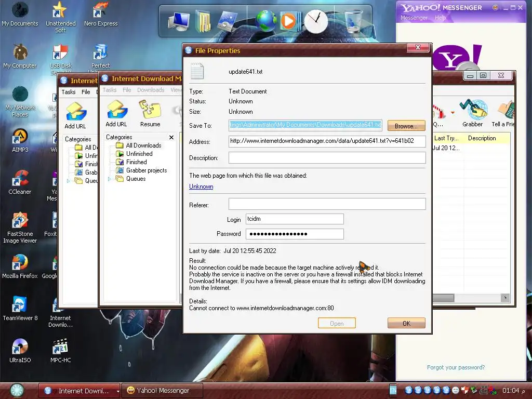The image size is (532, 399).
Task: Click the Grabber toolbar icon
Action: [x=473, y=113]
